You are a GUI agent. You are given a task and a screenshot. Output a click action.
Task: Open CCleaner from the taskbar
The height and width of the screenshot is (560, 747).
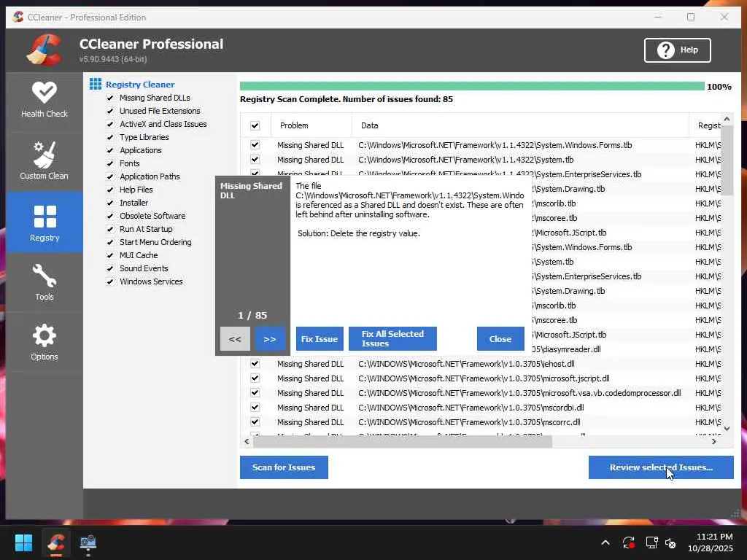pos(55,542)
